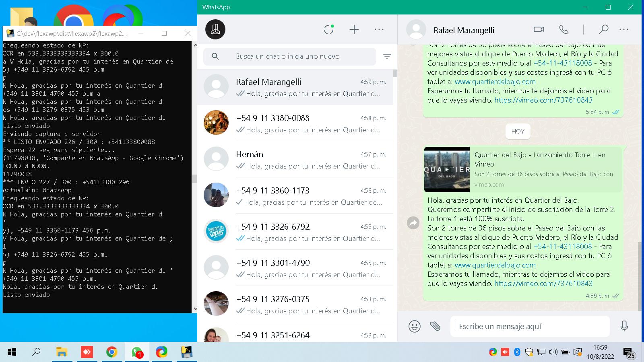This screenshot has width=644, height=362.
Task: Open www.quartierdelbajo.com link in 5:54 message
Action: (495, 82)
